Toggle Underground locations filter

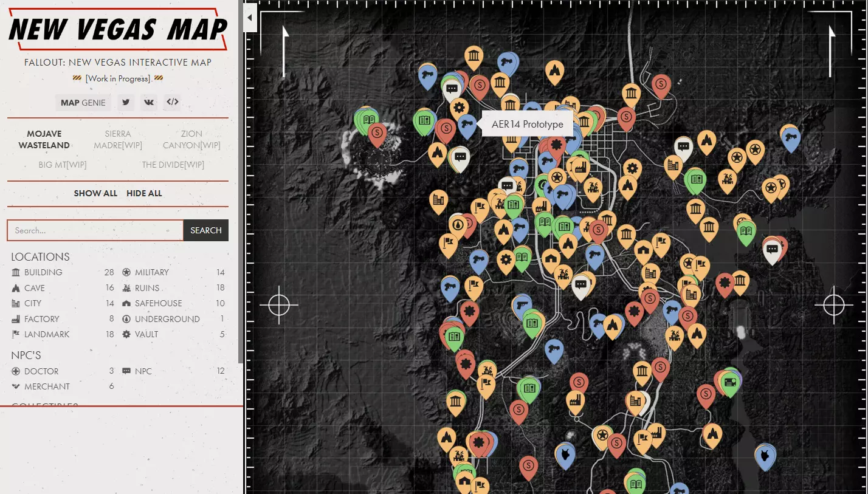point(173,319)
